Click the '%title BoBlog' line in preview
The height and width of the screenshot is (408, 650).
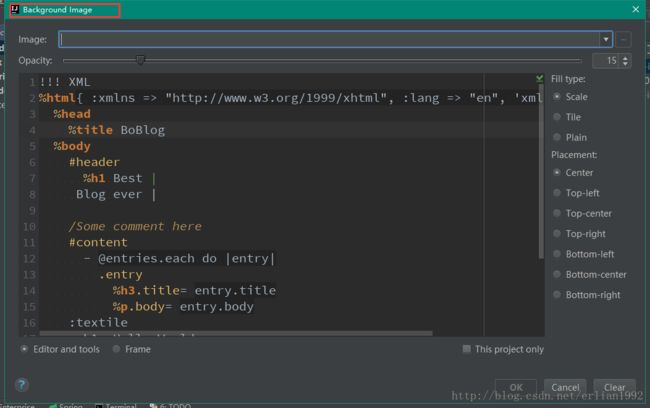tap(116, 130)
